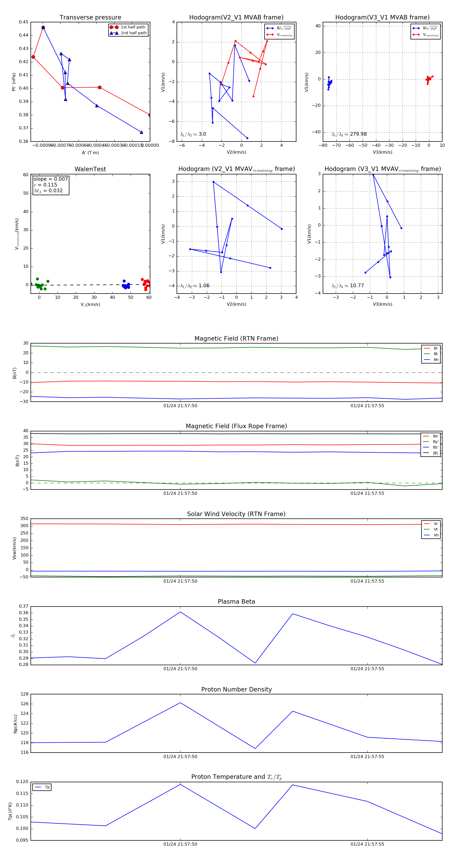Click the 'A' (T·m)' axis label
The image size is (473, 868).
pyautogui.click(x=90, y=153)
